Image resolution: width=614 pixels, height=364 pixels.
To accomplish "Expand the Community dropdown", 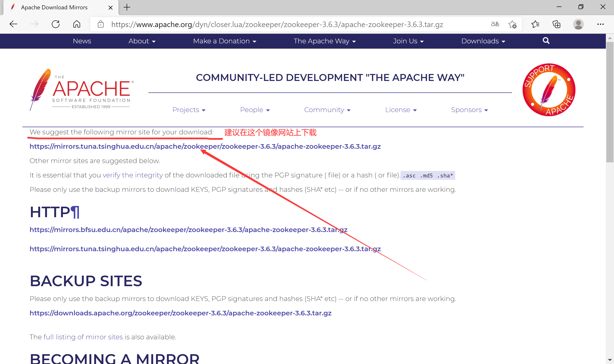I will click(327, 110).
